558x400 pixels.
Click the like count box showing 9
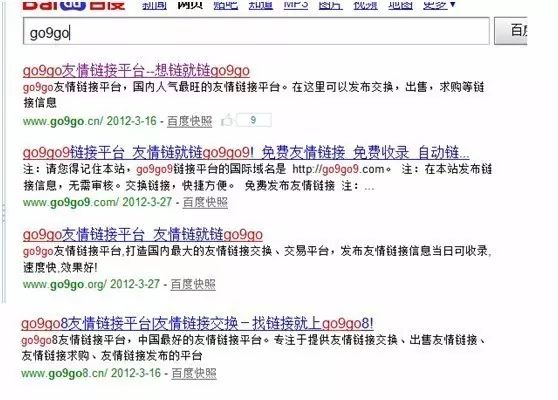(254, 120)
